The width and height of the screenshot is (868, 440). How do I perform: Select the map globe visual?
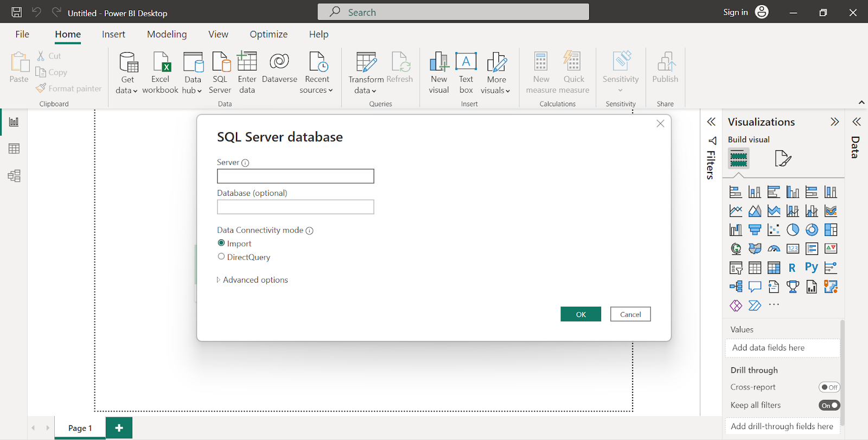(736, 249)
